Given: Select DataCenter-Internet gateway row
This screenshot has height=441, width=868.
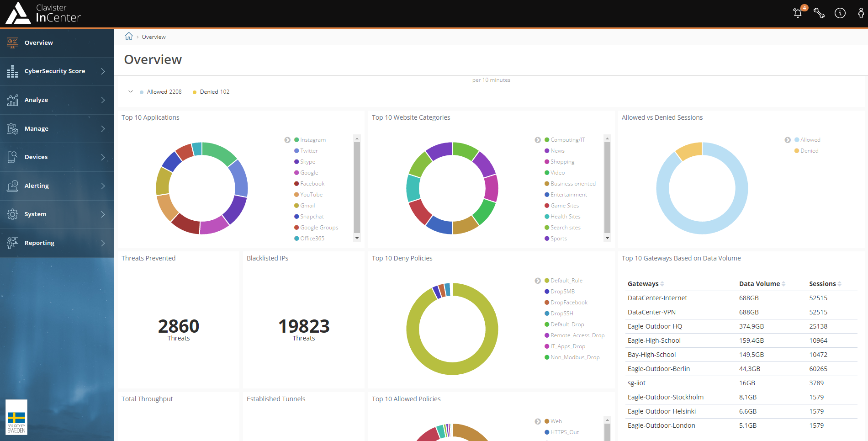Looking at the screenshot, I should click(x=741, y=298).
